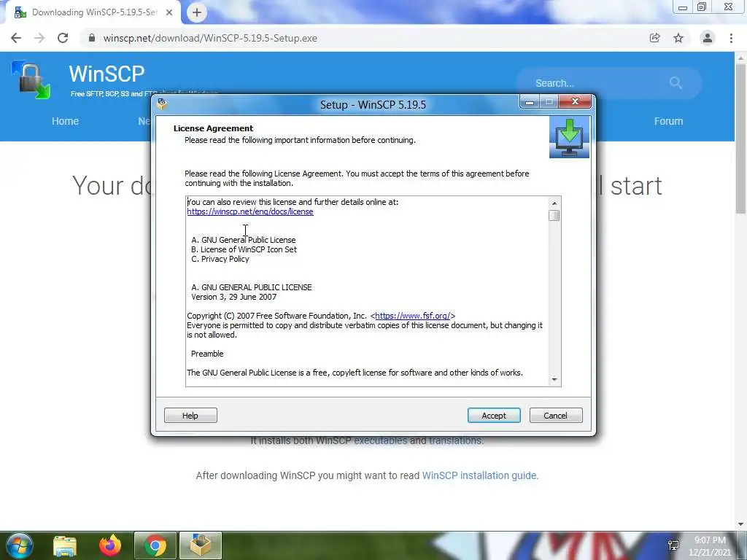Open the translations link
This screenshot has width=747, height=560.
point(455,440)
